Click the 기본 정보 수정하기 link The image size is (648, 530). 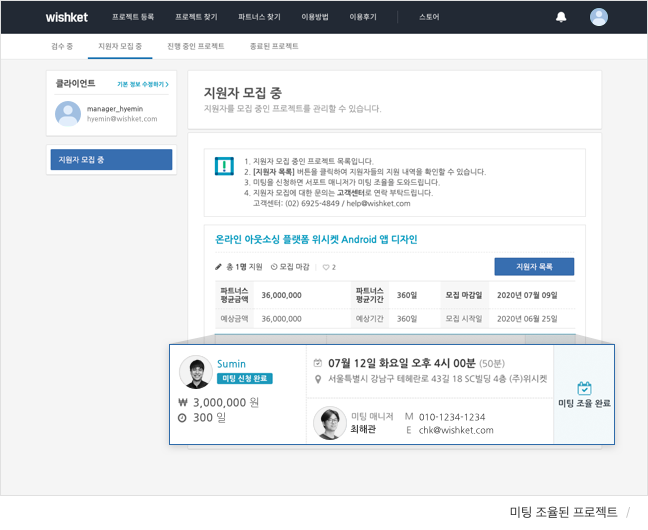tap(141, 85)
